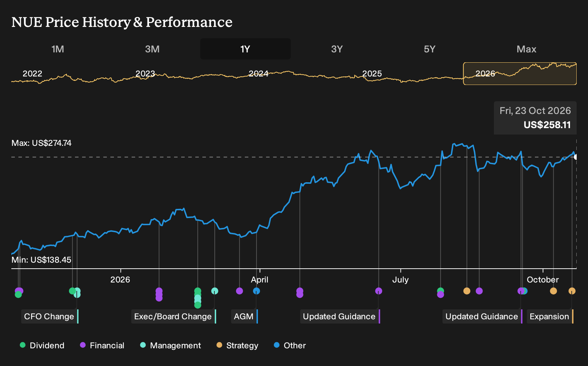Click the US$258.11 price value
The height and width of the screenshot is (366, 588).
pyautogui.click(x=547, y=125)
